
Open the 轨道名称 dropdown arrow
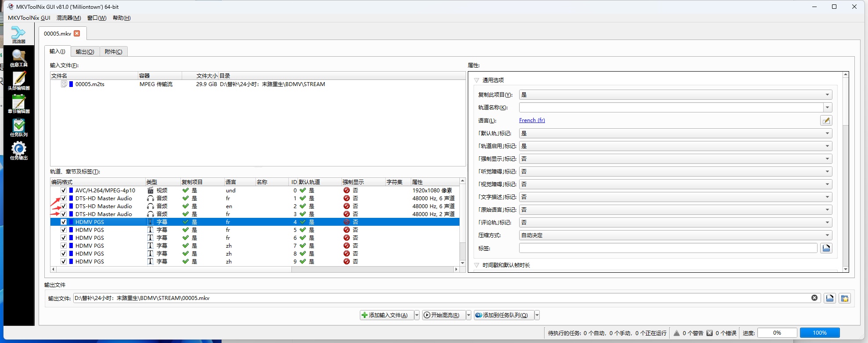(x=827, y=107)
